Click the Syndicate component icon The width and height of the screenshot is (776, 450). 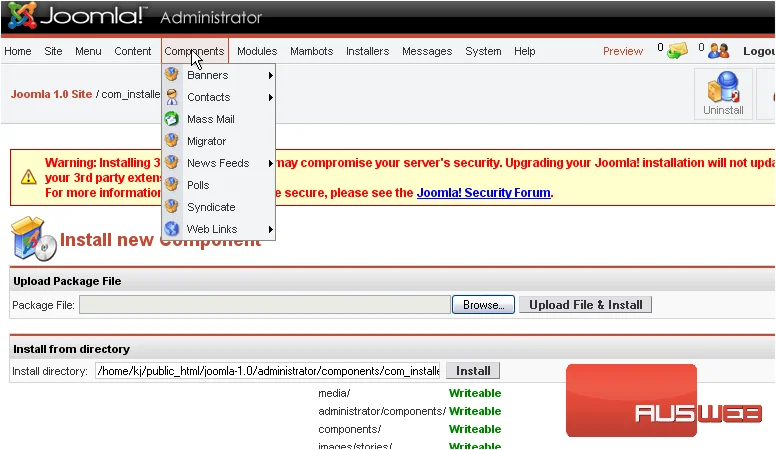coord(172,206)
